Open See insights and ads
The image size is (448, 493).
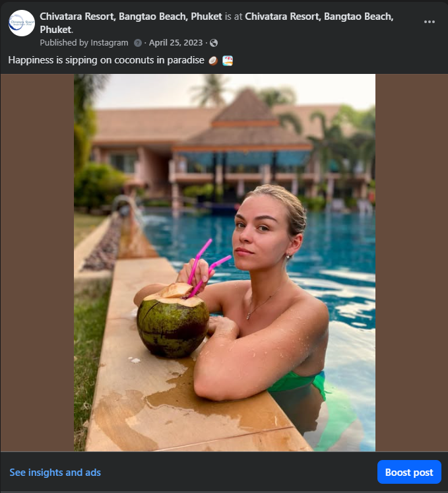point(55,473)
